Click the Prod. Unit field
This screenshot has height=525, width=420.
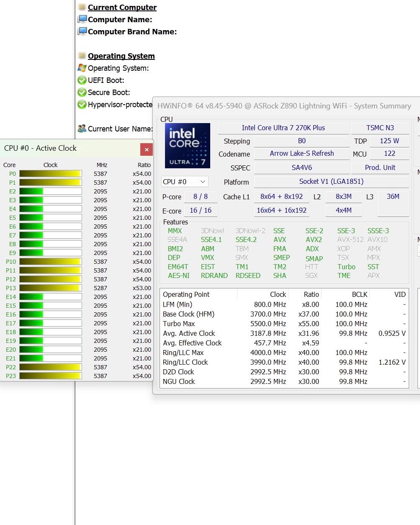[x=380, y=167]
